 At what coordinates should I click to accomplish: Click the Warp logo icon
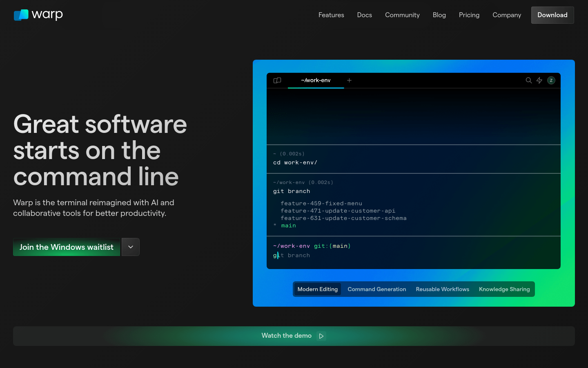point(21,15)
